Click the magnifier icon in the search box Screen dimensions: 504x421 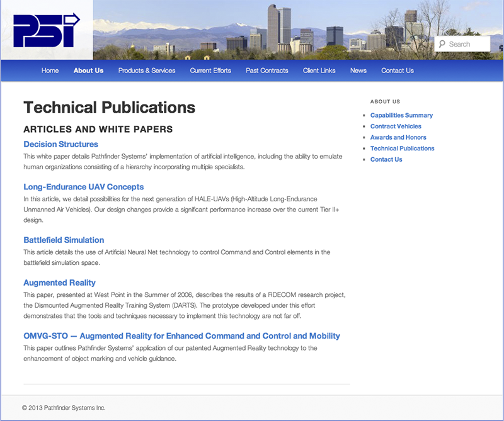pos(442,44)
